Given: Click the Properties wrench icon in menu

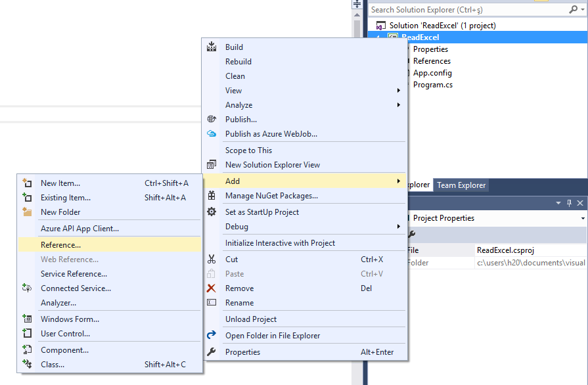Looking at the screenshot, I should pyautogui.click(x=212, y=351).
